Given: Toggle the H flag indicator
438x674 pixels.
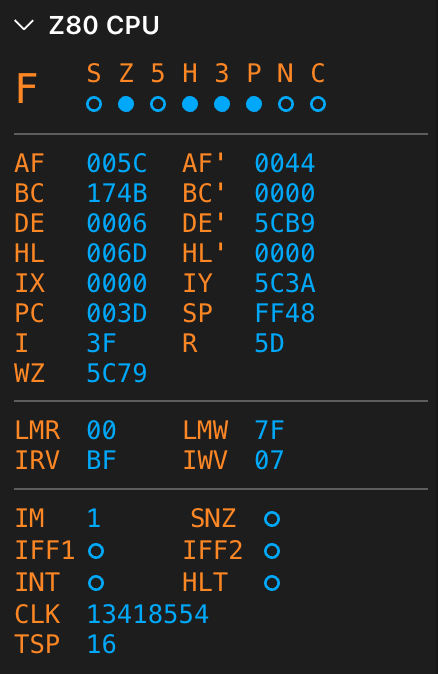Looking at the screenshot, I should coord(190,104).
